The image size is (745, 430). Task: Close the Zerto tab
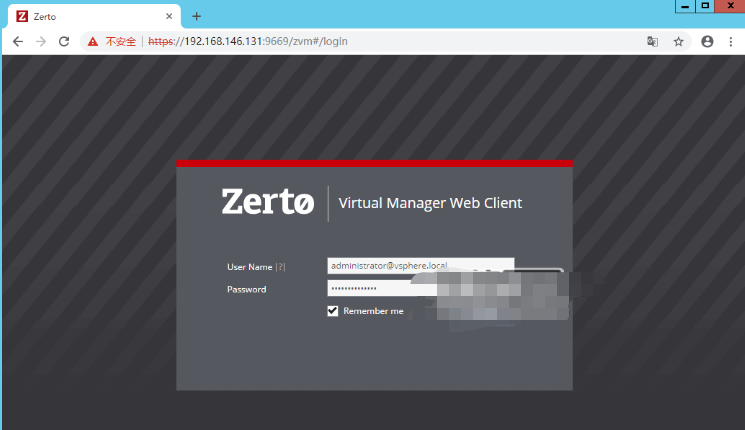click(169, 16)
